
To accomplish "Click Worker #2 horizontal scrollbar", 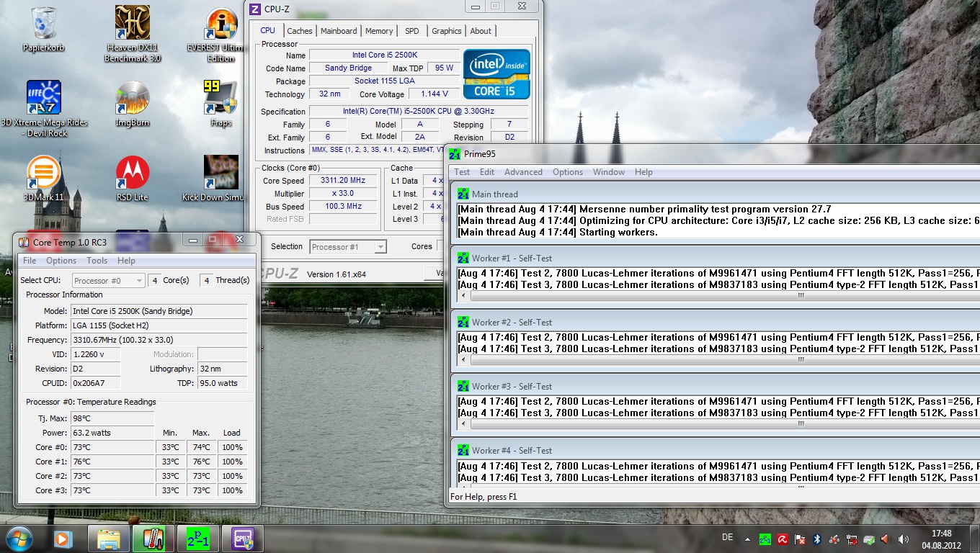I will 718,359.
